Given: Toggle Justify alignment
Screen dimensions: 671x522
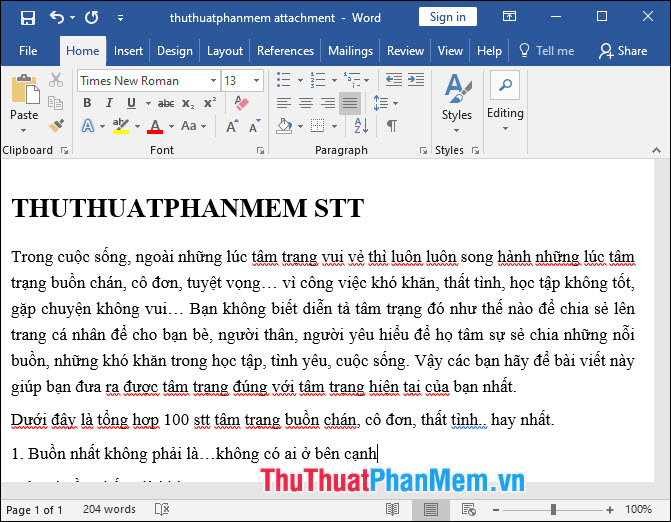Looking at the screenshot, I should 350,103.
